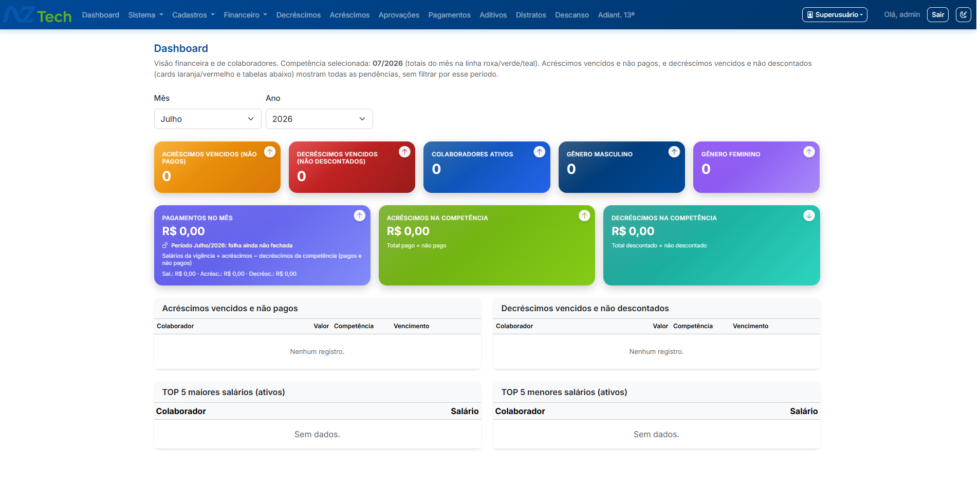Open the Decréscimos page
The height and width of the screenshot is (483, 980).
click(x=298, y=15)
